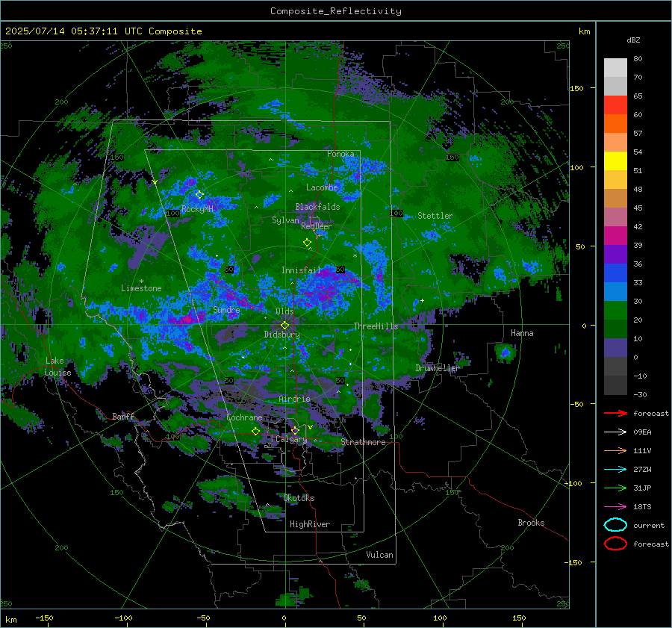Click the white 09EA arrow icon
This screenshot has height=628, width=672.
(x=615, y=432)
